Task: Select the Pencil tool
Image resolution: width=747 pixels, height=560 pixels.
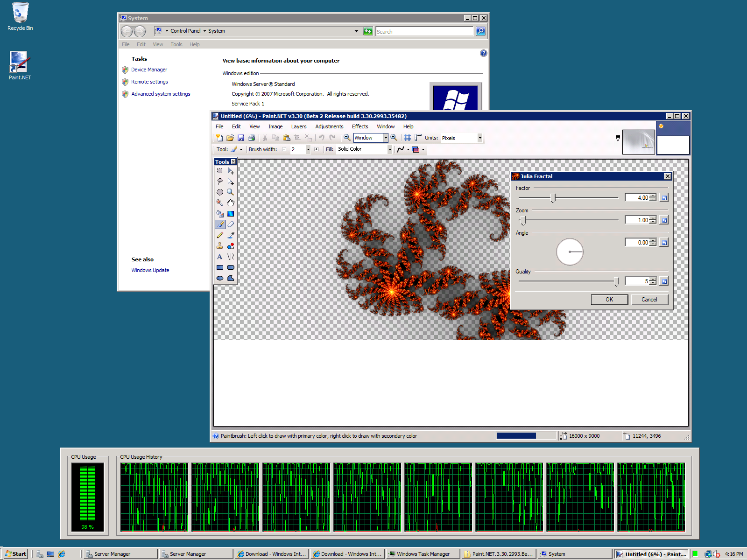Action: point(220,235)
